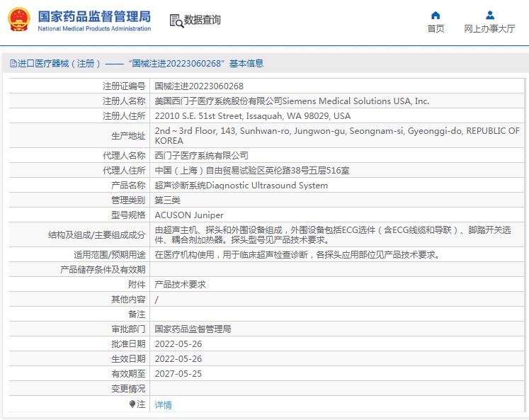Open the 数据查询 search icon
Screen dimensions: 529x420
[x=176, y=21]
